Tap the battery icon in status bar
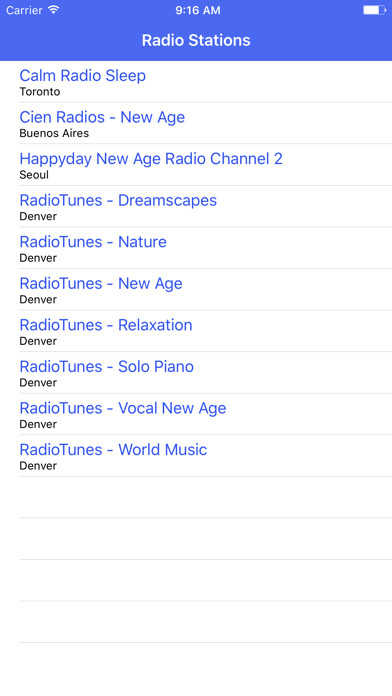The height and width of the screenshot is (696, 392). (375, 10)
